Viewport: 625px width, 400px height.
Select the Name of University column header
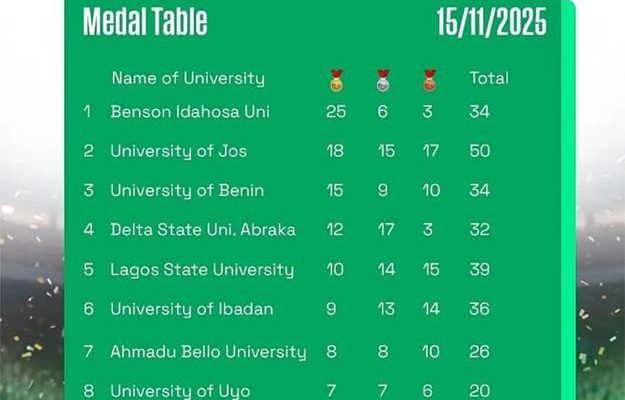click(x=188, y=78)
